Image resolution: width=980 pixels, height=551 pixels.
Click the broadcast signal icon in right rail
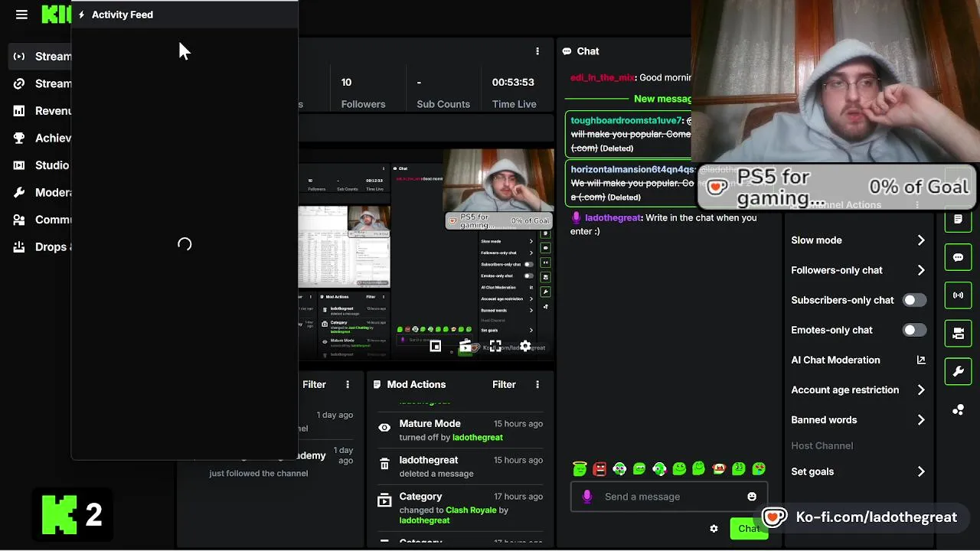(x=958, y=295)
